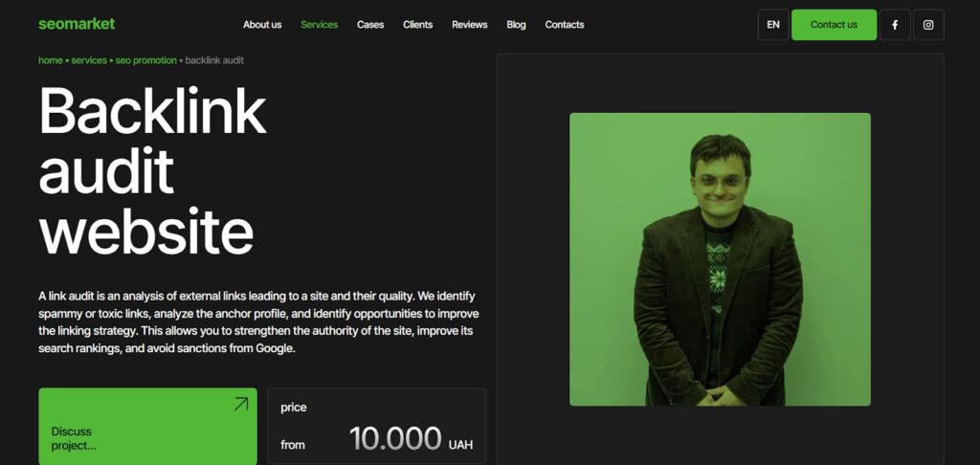Click the Contact us button
The height and width of the screenshot is (465, 980).
(834, 25)
